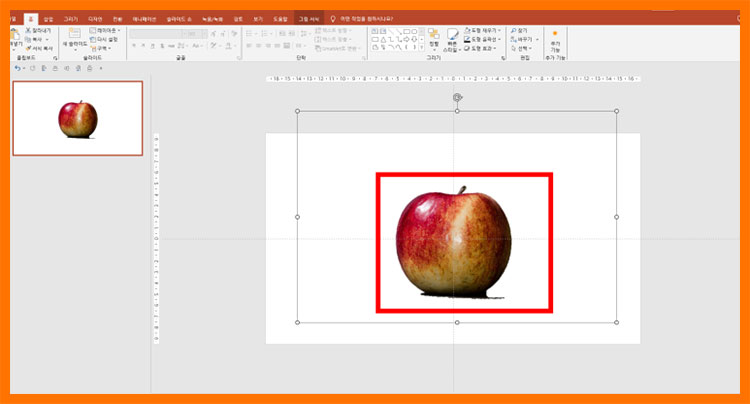Click the text box shape in shapes gallery

click(x=375, y=32)
